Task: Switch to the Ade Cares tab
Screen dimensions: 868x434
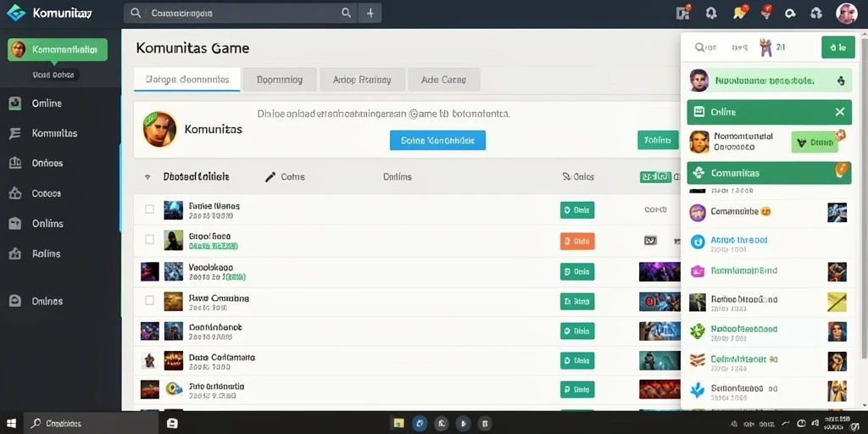Action: coord(444,79)
